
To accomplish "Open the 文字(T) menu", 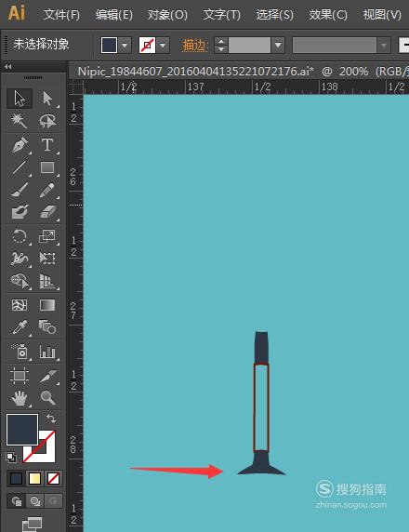I will (221, 15).
